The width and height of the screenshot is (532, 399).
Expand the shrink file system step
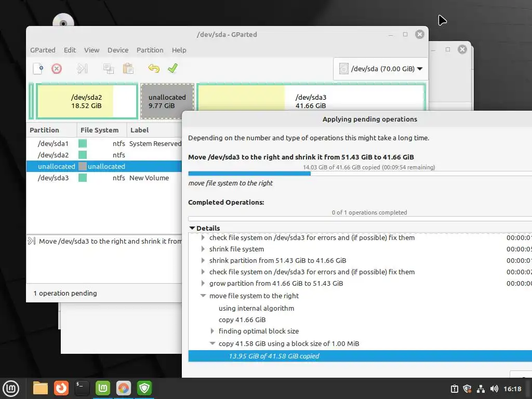[203, 249]
